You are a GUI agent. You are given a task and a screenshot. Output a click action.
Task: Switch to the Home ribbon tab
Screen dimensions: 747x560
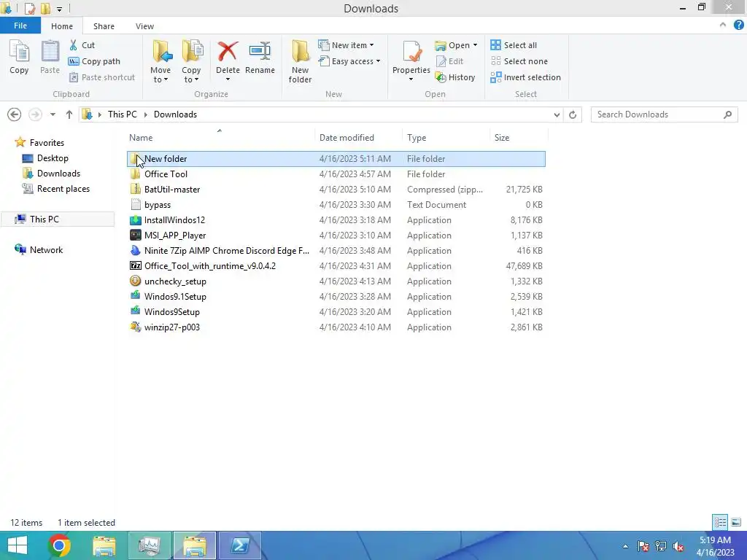pos(62,26)
